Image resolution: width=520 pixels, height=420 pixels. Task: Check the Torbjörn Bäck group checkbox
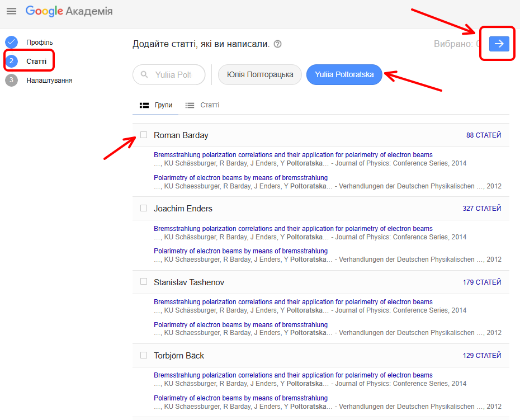tap(144, 355)
